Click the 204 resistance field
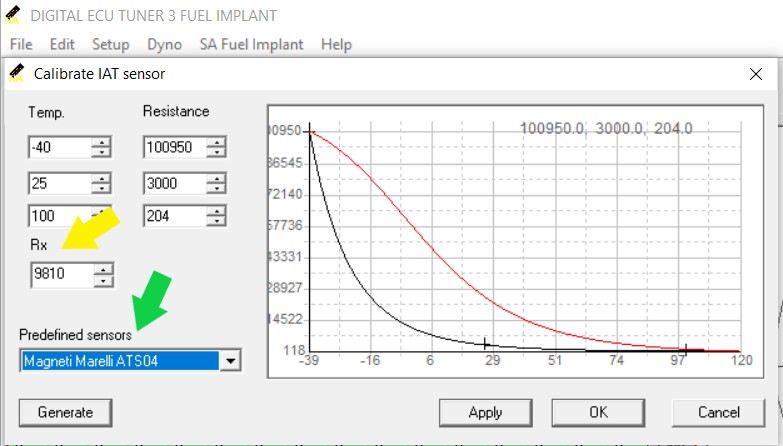The height and width of the screenshot is (446, 783). pos(175,216)
